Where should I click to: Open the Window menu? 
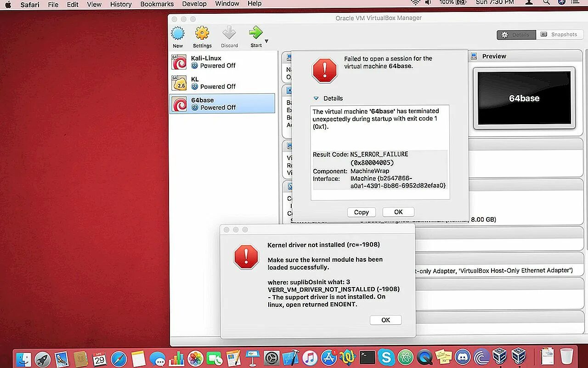coord(227,4)
